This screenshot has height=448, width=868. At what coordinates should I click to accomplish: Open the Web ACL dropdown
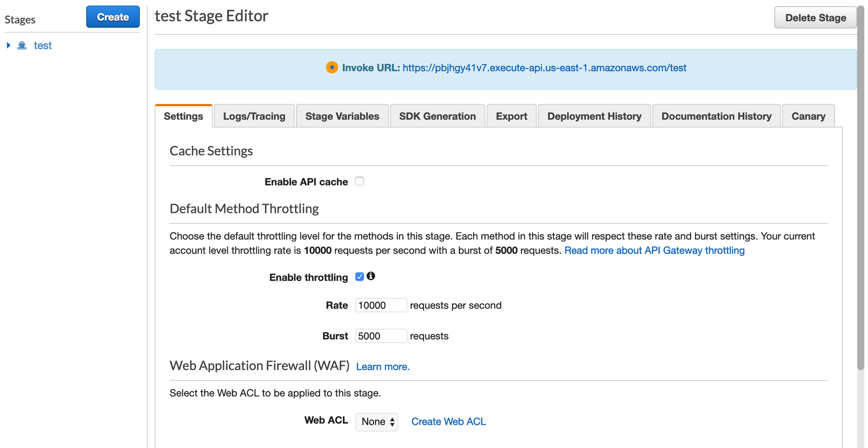click(377, 422)
